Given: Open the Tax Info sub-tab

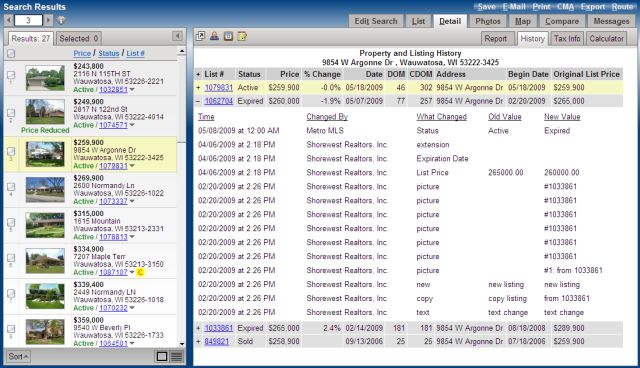Looking at the screenshot, I should (x=567, y=39).
